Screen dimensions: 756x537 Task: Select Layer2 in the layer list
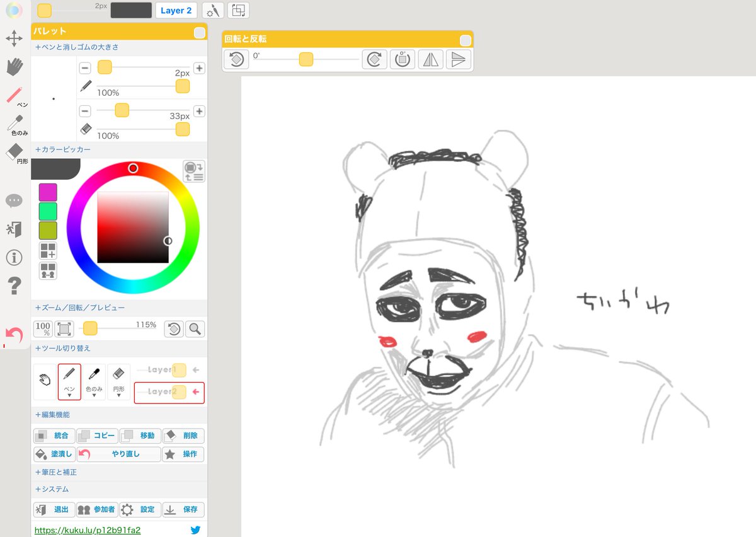click(169, 391)
